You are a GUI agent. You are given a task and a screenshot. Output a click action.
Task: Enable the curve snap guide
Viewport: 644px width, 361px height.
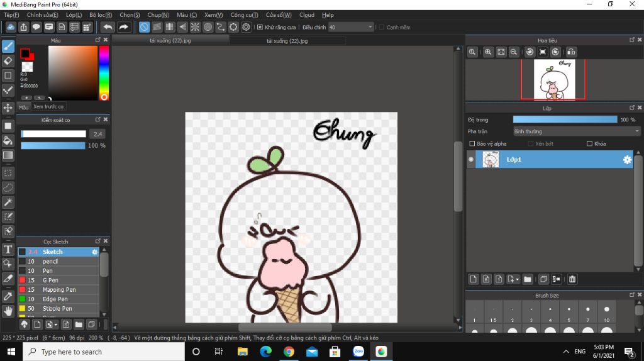tap(221, 27)
